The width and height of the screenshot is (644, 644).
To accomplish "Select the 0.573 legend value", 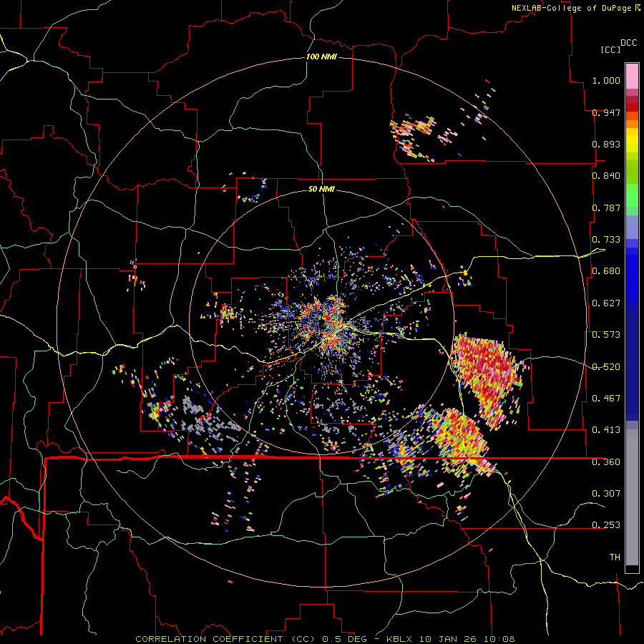I will [x=606, y=335].
